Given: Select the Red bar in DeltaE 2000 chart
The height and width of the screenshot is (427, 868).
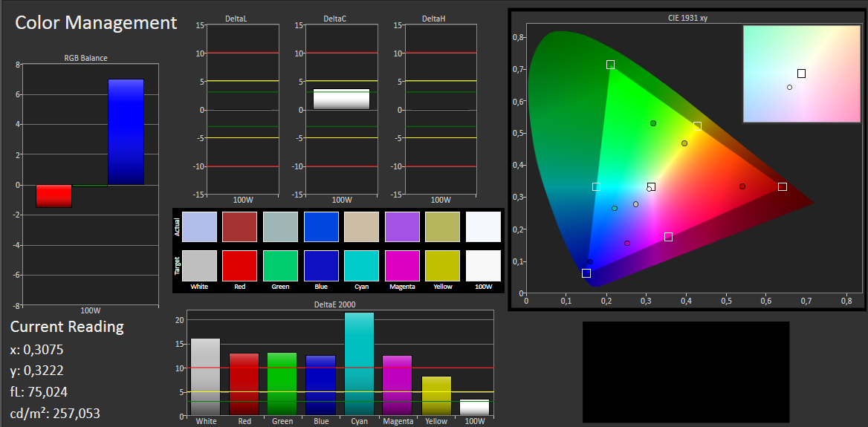Looking at the screenshot, I should tap(244, 385).
